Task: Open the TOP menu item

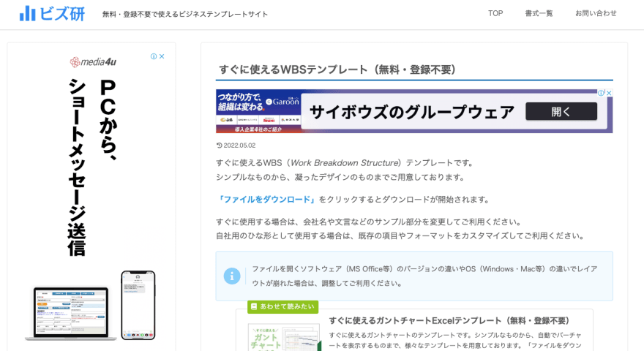Action: (x=495, y=13)
